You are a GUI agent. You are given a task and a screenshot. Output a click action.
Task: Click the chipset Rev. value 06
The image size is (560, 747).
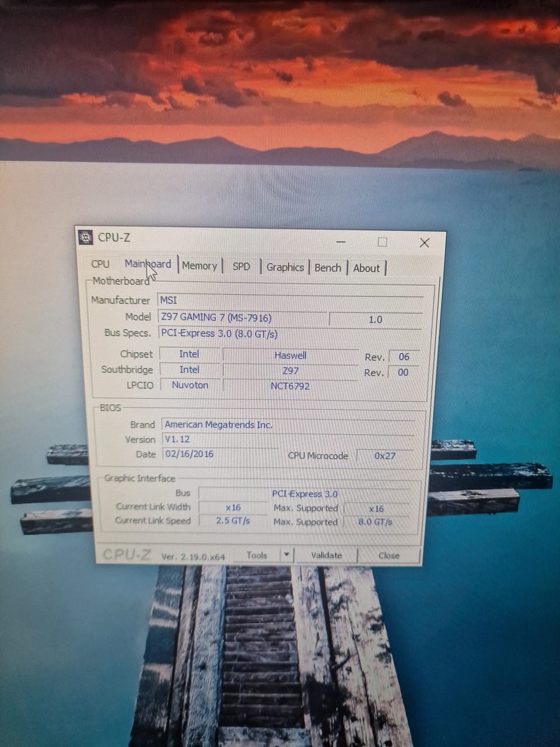[x=404, y=357]
